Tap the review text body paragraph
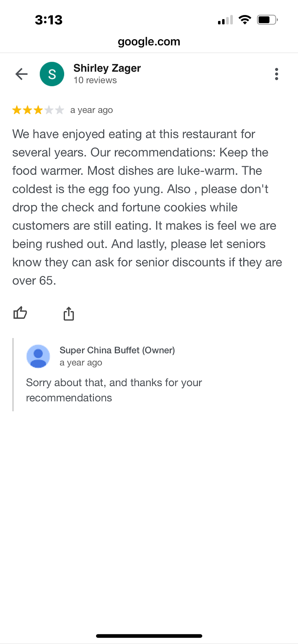 (147, 207)
